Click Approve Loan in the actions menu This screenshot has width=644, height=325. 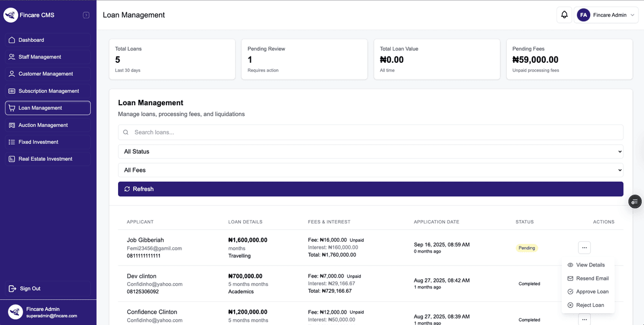point(592,291)
